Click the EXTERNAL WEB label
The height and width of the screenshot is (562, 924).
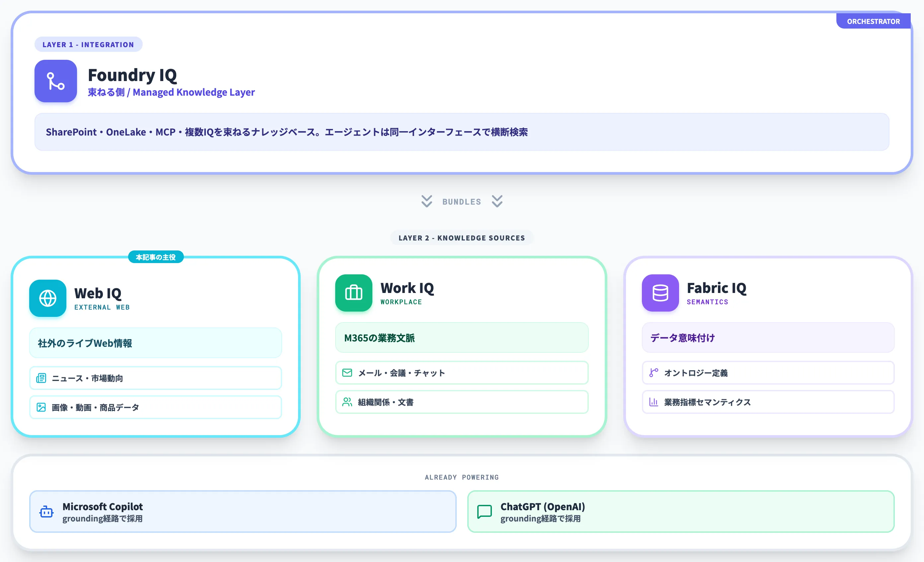coord(102,307)
